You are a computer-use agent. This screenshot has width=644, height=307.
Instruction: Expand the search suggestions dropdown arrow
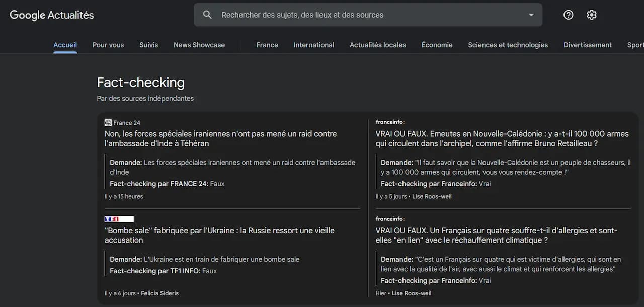[531, 15]
